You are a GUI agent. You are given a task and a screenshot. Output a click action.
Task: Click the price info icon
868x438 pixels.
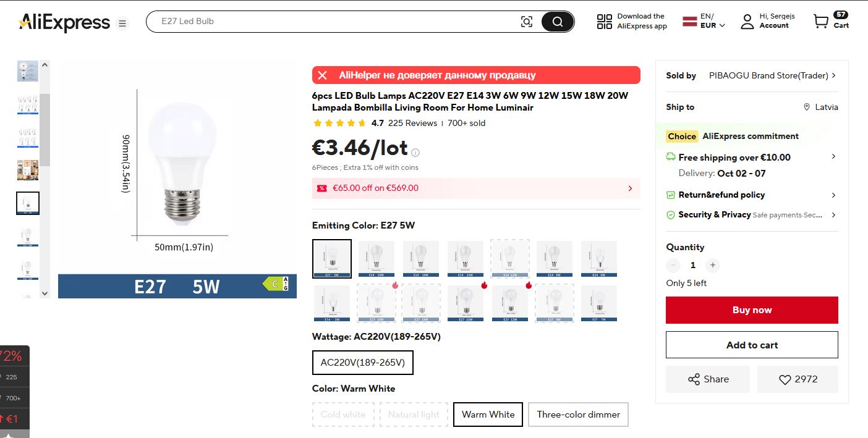point(415,153)
